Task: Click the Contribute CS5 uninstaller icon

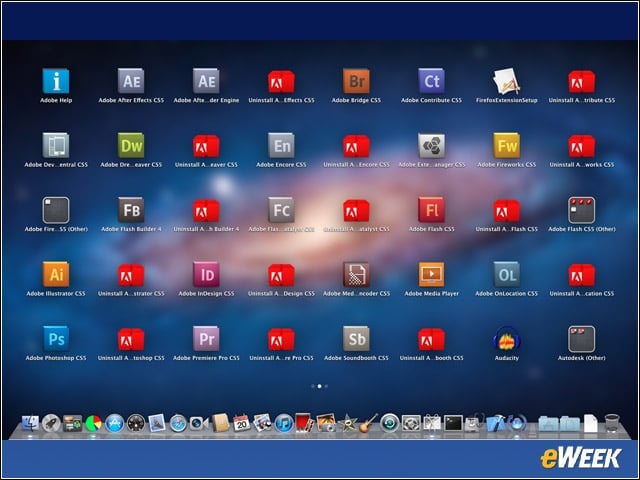Action: [x=582, y=82]
